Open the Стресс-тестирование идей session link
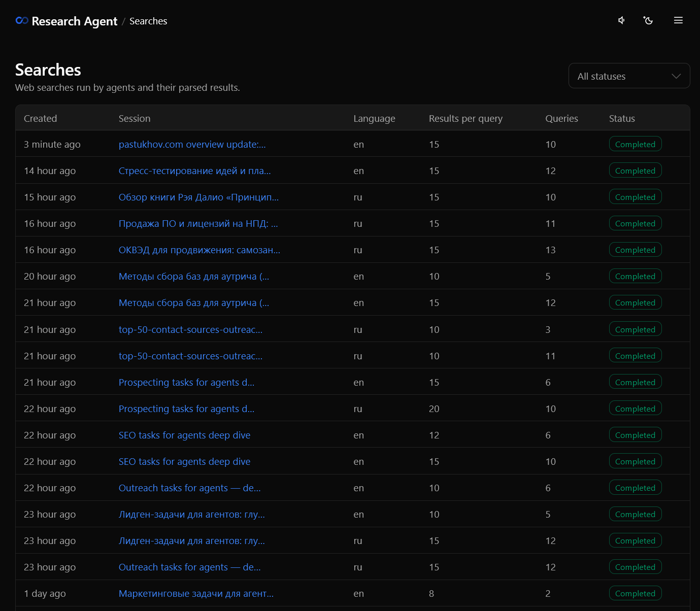700x611 pixels. tap(195, 171)
